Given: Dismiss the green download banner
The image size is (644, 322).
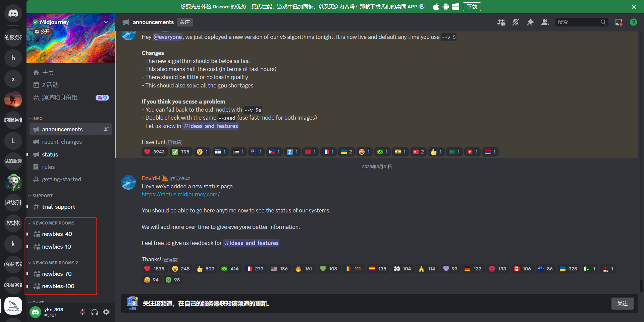Looking at the screenshot, I should tap(634, 7).
